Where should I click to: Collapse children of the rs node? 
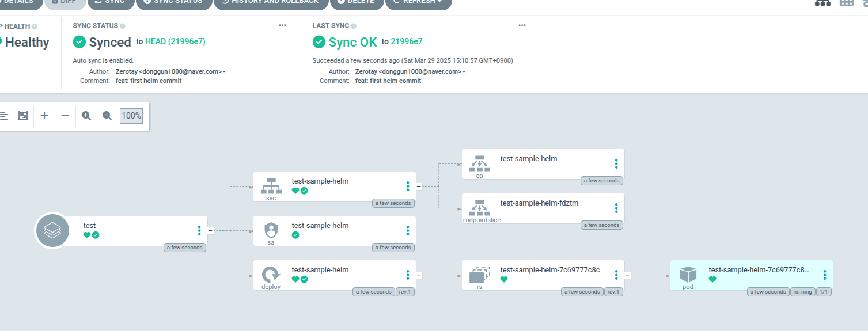[x=627, y=275]
